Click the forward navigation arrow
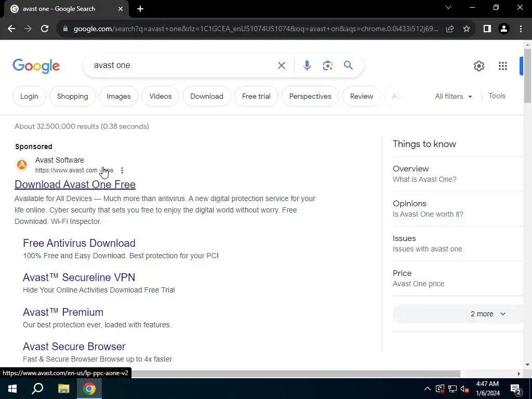The image size is (532, 399). pos(28,29)
